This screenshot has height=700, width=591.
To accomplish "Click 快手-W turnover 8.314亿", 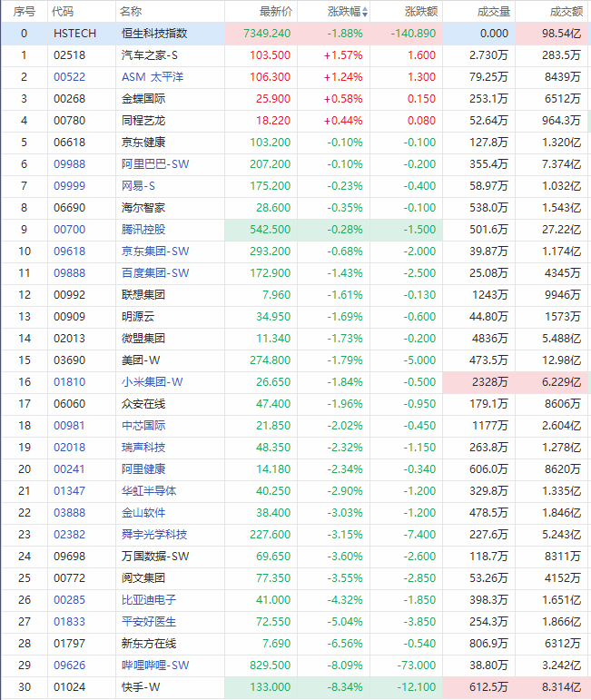I will pyautogui.click(x=562, y=687).
